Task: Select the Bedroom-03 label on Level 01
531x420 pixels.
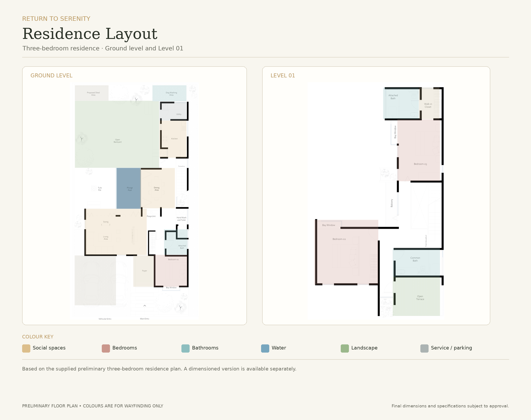Action: click(420, 164)
